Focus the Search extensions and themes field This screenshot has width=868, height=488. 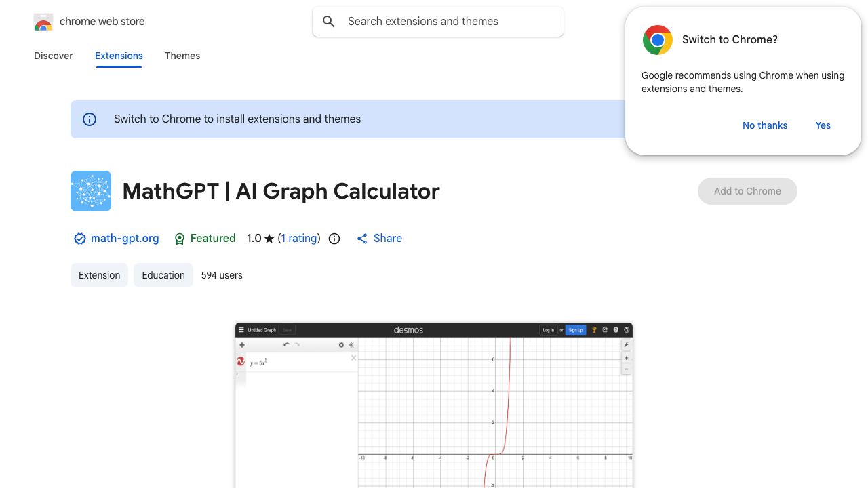point(438,22)
